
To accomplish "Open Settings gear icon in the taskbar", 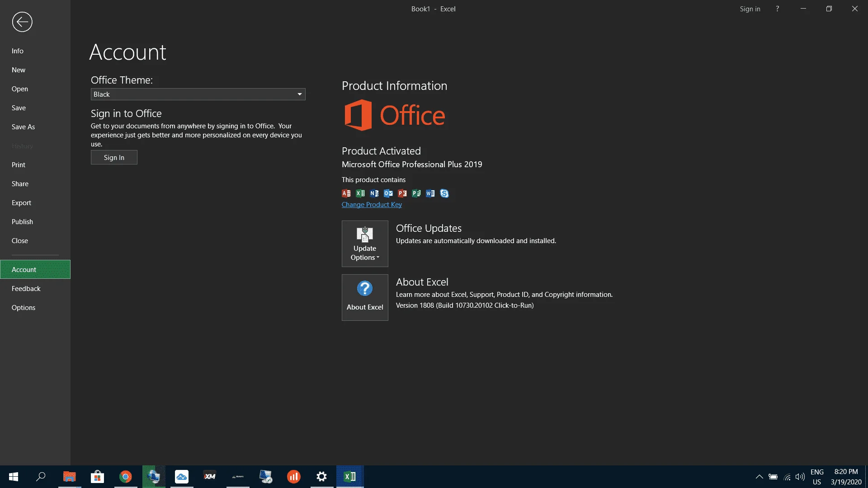I will point(322,477).
